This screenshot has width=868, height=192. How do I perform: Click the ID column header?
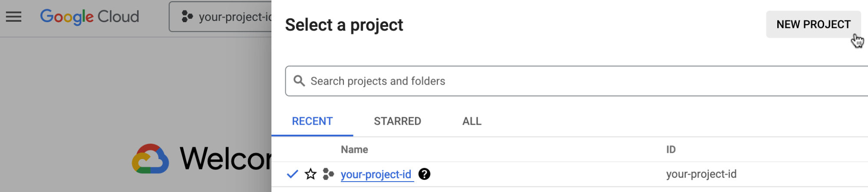[671, 149]
